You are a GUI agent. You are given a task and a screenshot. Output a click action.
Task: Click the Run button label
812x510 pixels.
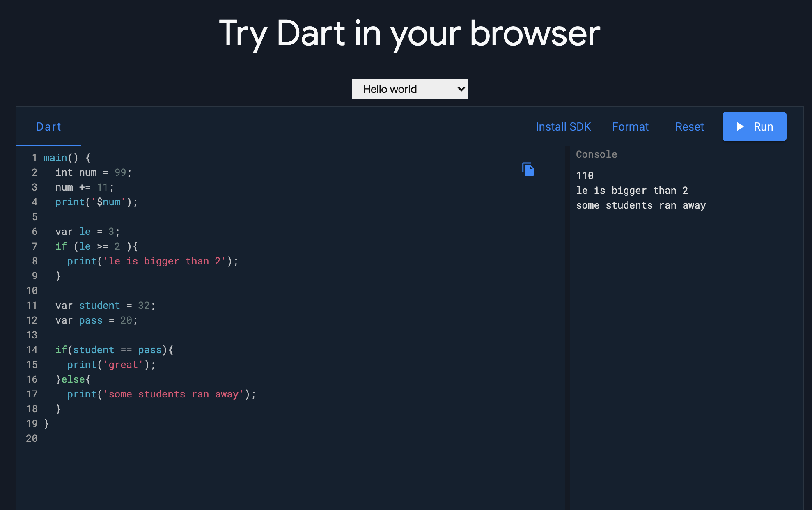(763, 127)
